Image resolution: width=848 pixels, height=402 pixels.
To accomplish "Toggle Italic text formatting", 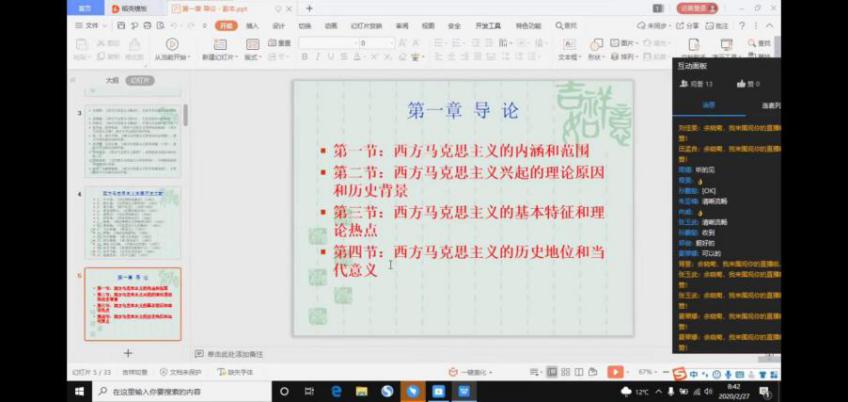I will coord(317,57).
